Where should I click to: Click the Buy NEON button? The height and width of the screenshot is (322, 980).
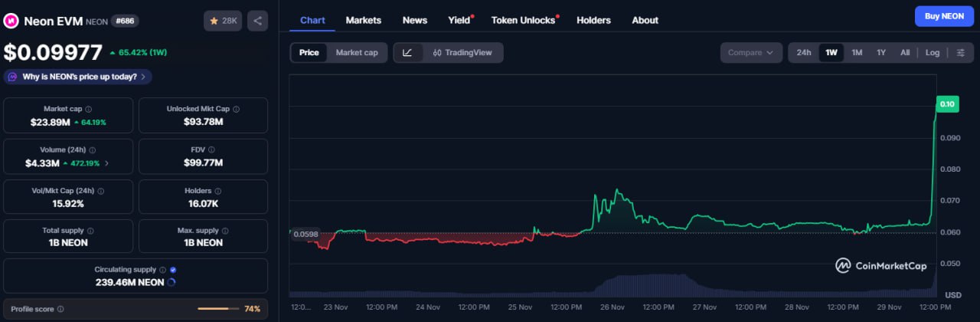[943, 16]
